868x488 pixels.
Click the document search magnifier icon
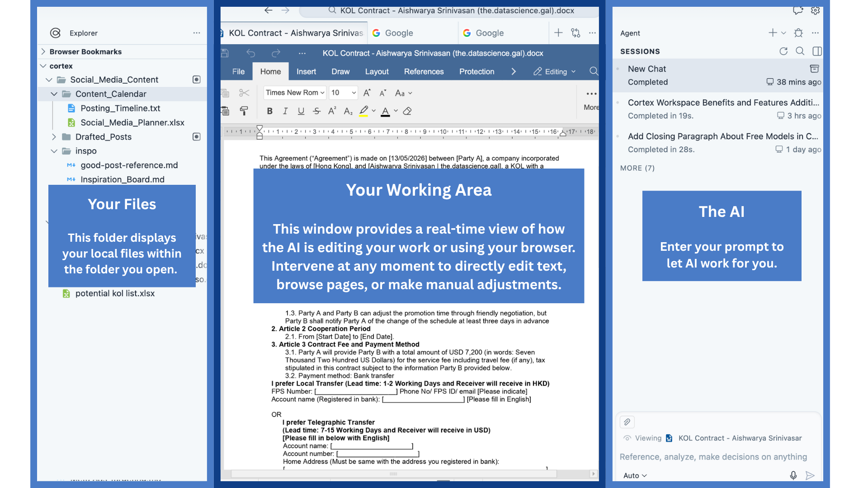[x=594, y=71]
